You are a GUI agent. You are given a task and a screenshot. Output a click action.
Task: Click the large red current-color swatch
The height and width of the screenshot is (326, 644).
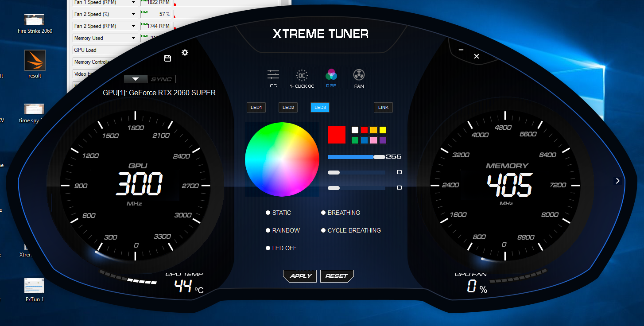point(336,135)
